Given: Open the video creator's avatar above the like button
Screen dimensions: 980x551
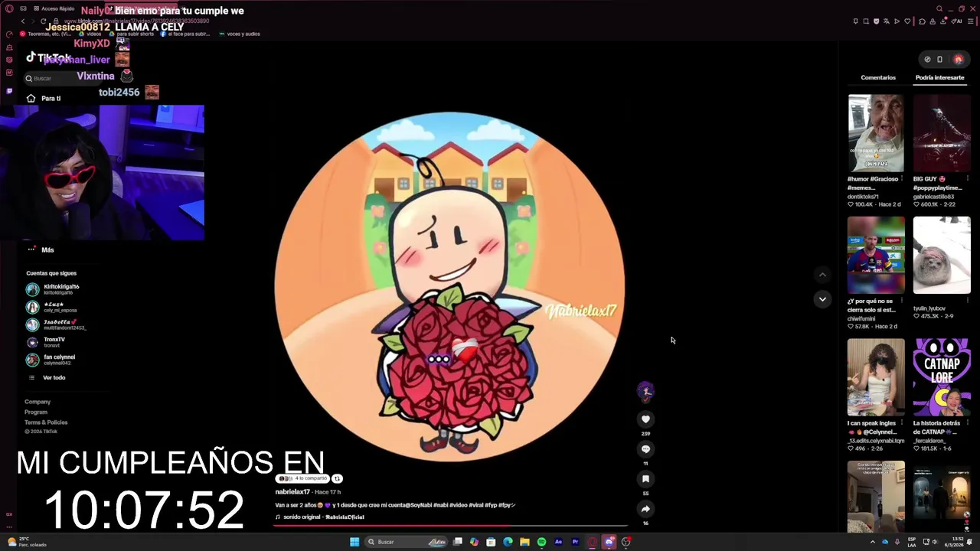Looking at the screenshot, I should click(645, 392).
